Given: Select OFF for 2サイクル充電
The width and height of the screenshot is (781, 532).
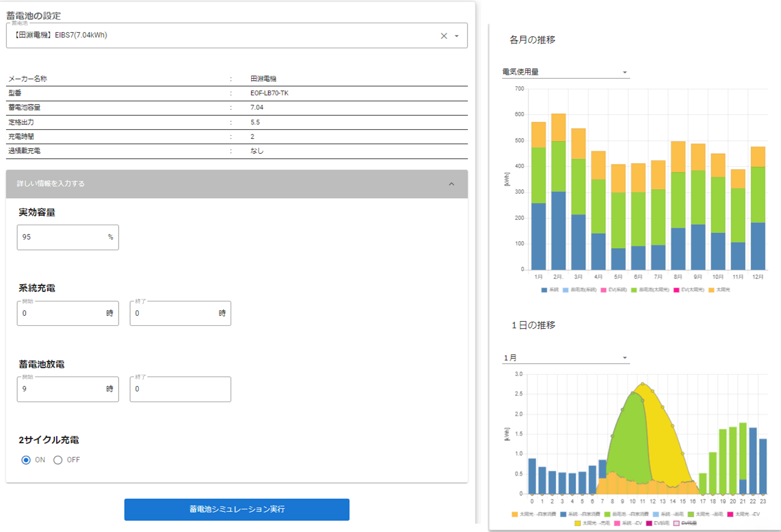Looking at the screenshot, I should click(x=58, y=460).
